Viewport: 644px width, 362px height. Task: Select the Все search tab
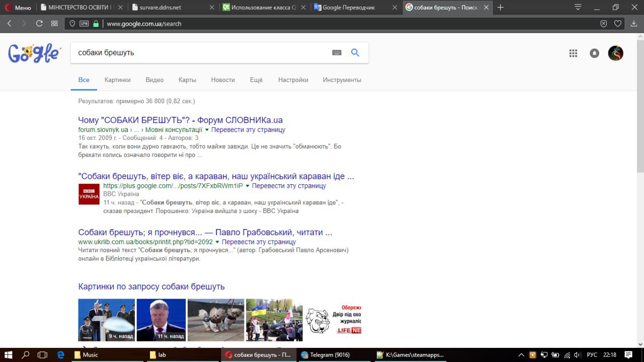click(x=84, y=80)
